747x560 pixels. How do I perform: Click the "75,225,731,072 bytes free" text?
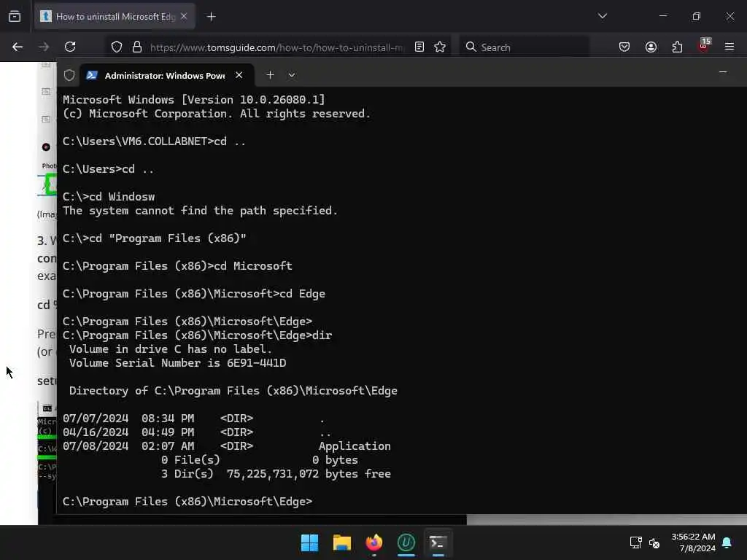coord(309,474)
